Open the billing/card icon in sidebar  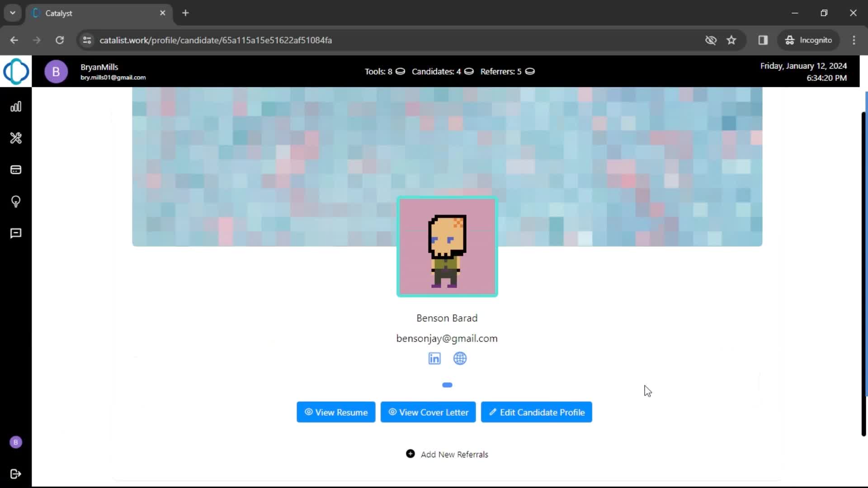point(16,170)
